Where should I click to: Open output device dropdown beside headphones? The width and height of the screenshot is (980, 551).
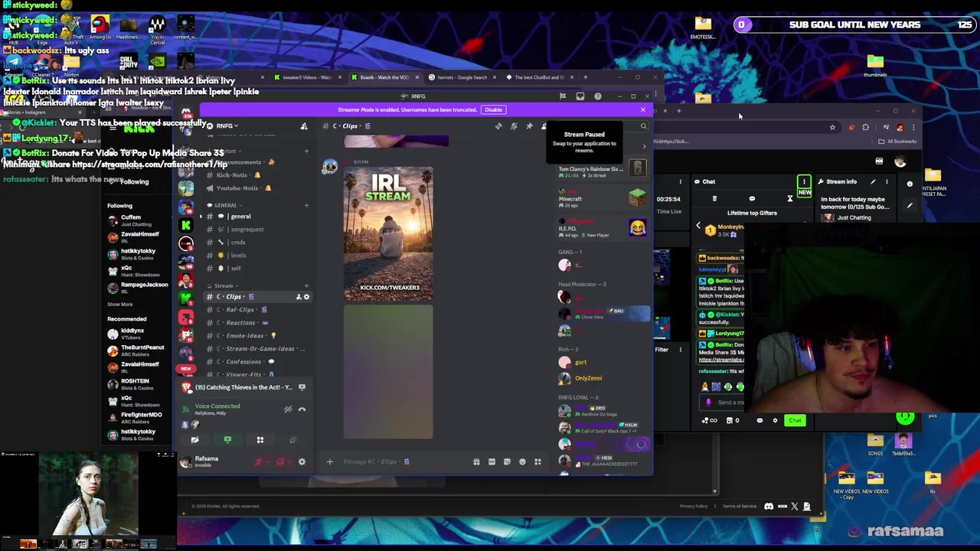tap(289, 461)
